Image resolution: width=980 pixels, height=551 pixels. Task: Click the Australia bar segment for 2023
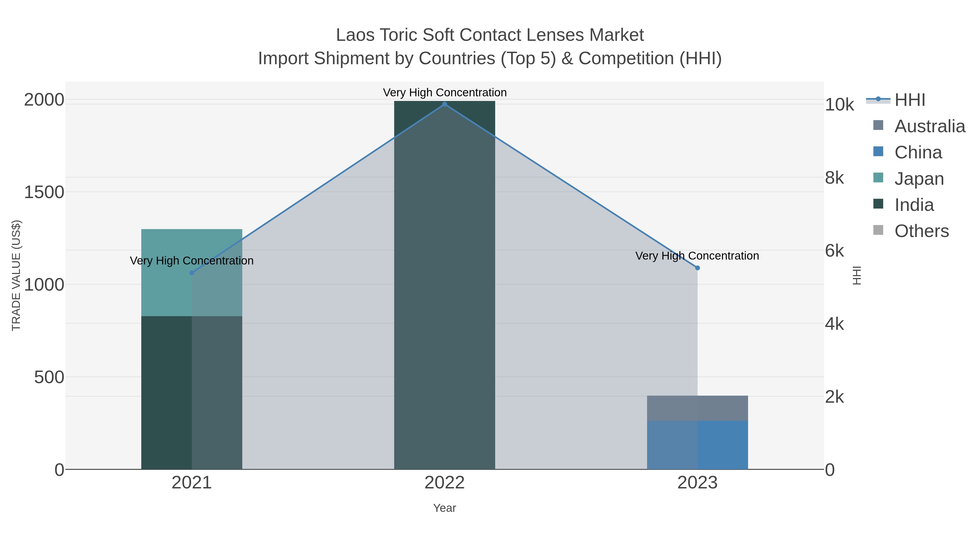[x=697, y=408]
